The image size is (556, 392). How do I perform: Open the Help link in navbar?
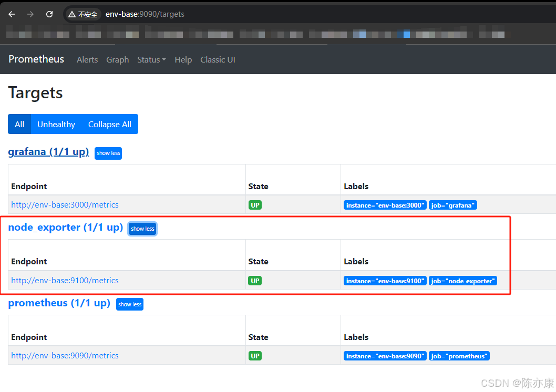[183, 59]
